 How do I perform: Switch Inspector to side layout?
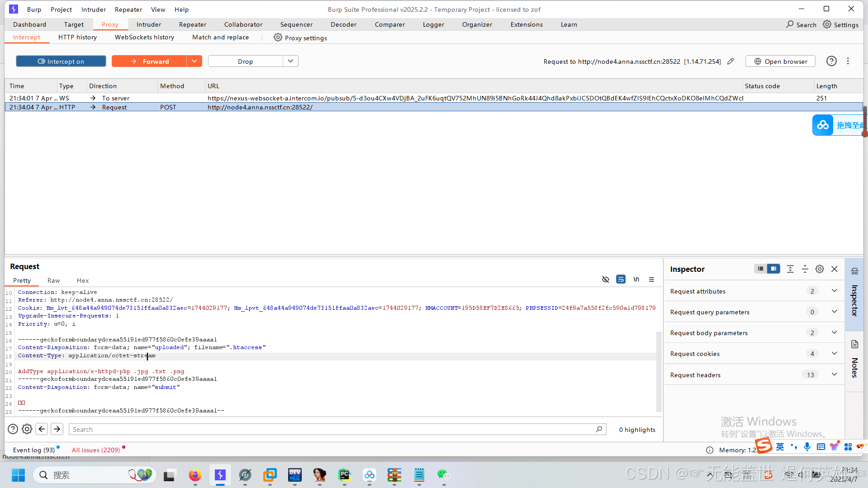[774, 269]
